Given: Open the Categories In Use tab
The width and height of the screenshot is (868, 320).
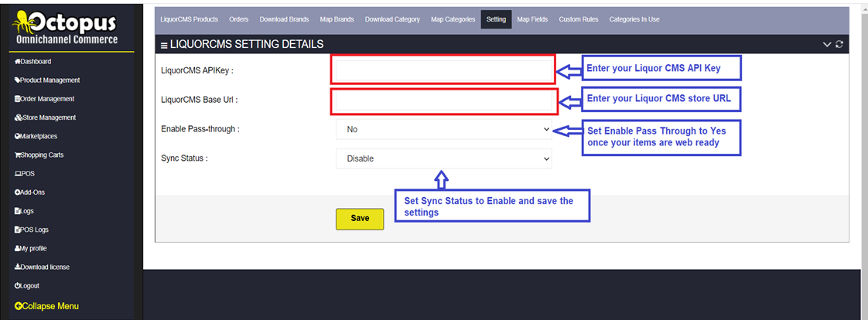Looking at the screenshot, I should [x=634, y=19].
